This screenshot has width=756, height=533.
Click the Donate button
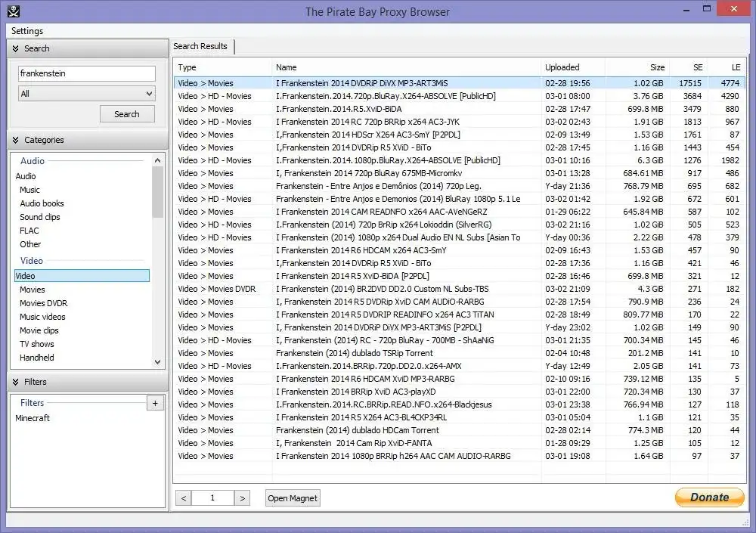[x=710, y=497]
